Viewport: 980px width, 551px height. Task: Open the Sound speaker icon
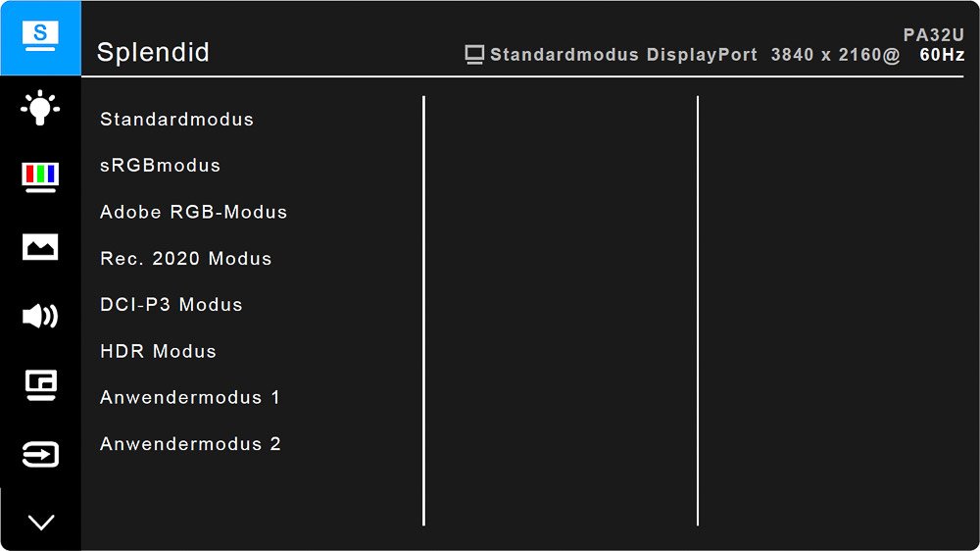40,316
